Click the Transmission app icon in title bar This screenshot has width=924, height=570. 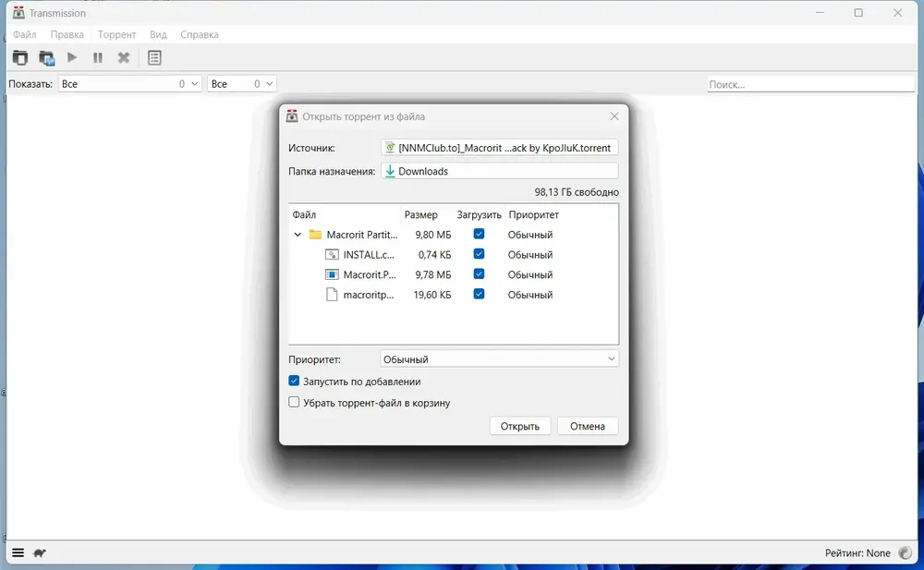pos(18,12)
